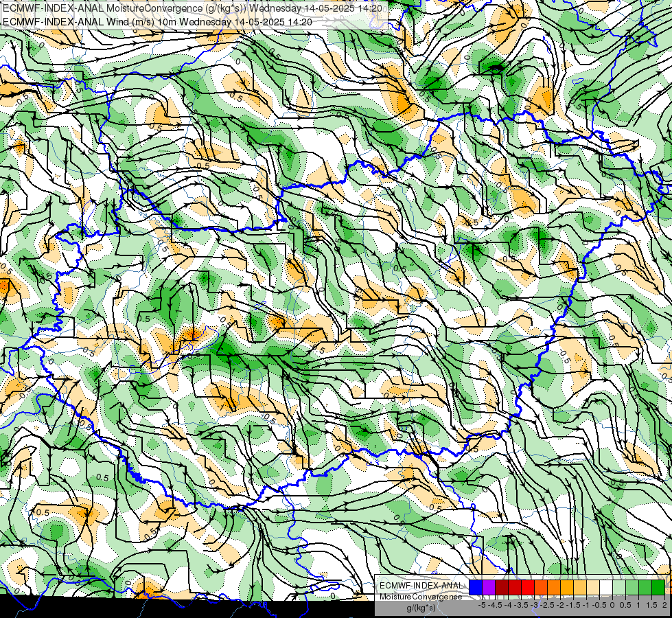Image resolution: width=672 pixels, height=618 pixels.
Task: Select legend swatch between -2 and -1.5 ticks
Action: pyautogui.click(x=566, y=587)
